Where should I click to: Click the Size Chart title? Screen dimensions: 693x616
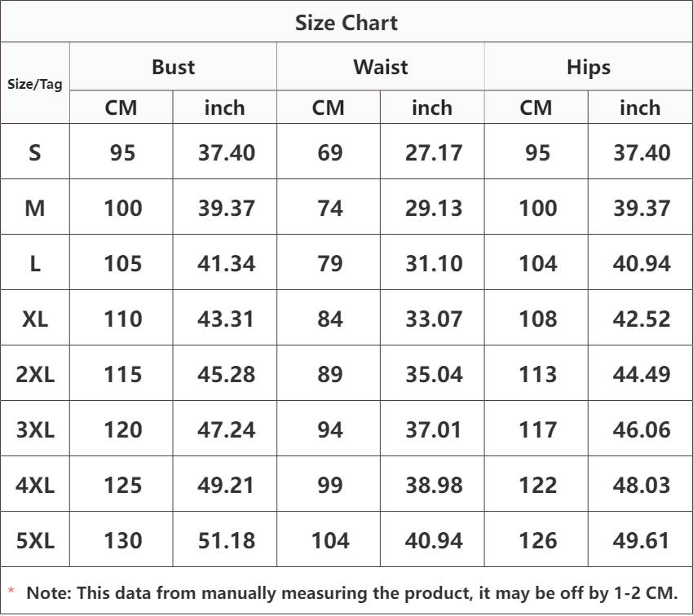pyautogui.click(x=346, y=23)
